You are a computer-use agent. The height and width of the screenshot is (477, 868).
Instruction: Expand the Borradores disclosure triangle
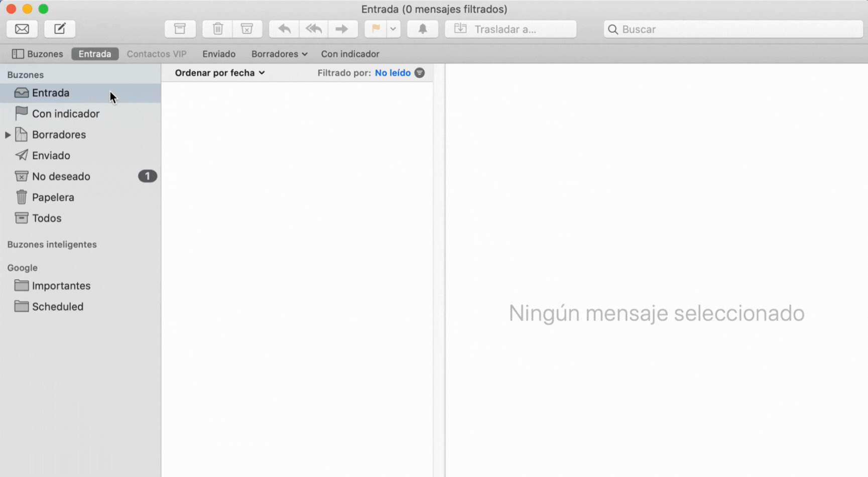(8, 135)
